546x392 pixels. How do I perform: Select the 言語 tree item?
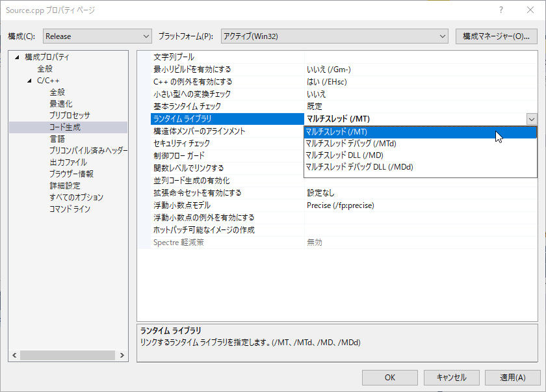[57, 138]
